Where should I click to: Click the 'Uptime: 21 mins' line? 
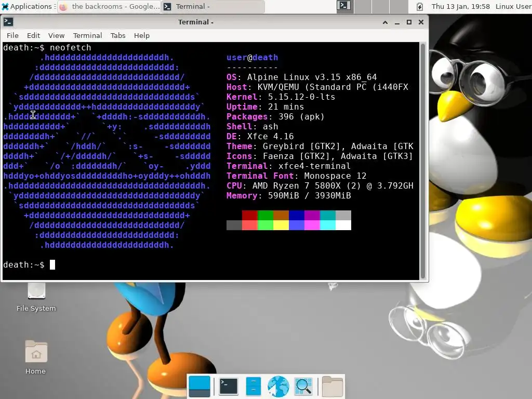click(x=265, y=107)
